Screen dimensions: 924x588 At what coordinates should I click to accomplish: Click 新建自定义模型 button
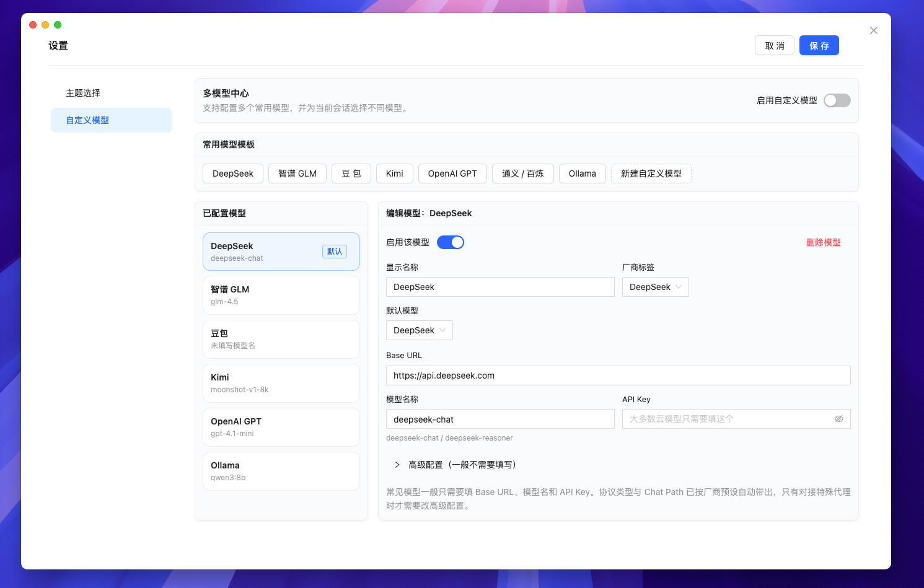(x=651, y=173)
